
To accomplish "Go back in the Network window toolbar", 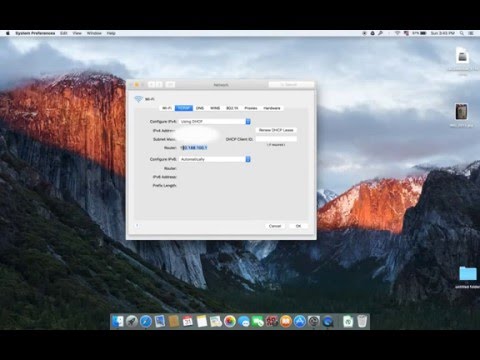I will click(x=151, y=85).
